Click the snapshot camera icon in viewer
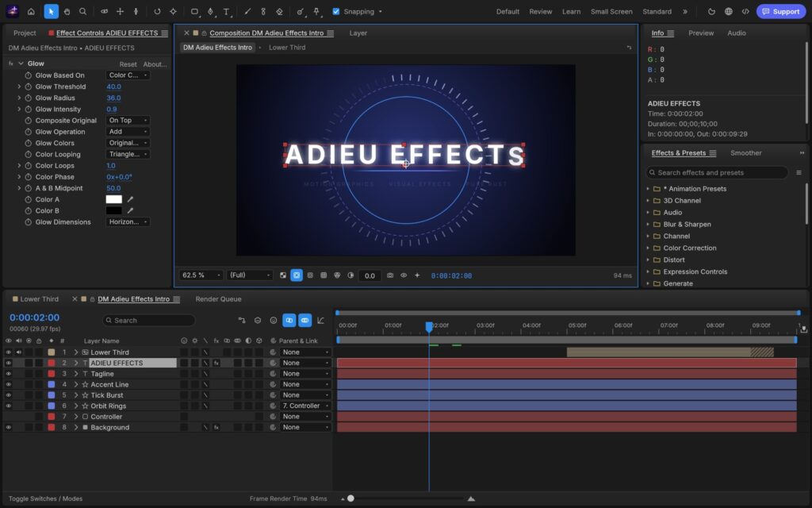 pyautogui.click(x=390, y=275)
